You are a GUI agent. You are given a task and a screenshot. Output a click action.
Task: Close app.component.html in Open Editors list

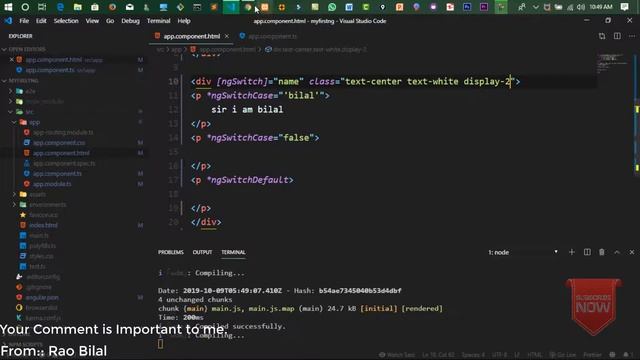point(11,60)
